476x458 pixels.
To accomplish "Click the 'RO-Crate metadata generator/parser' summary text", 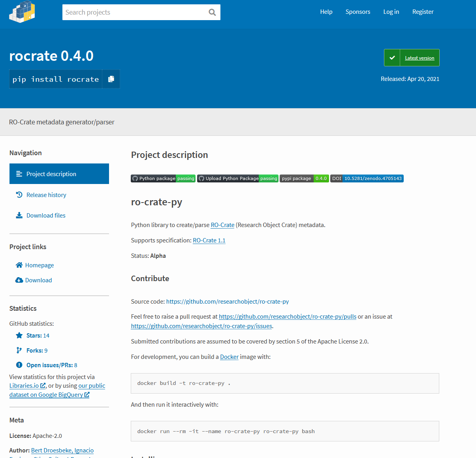I will 62,122.
